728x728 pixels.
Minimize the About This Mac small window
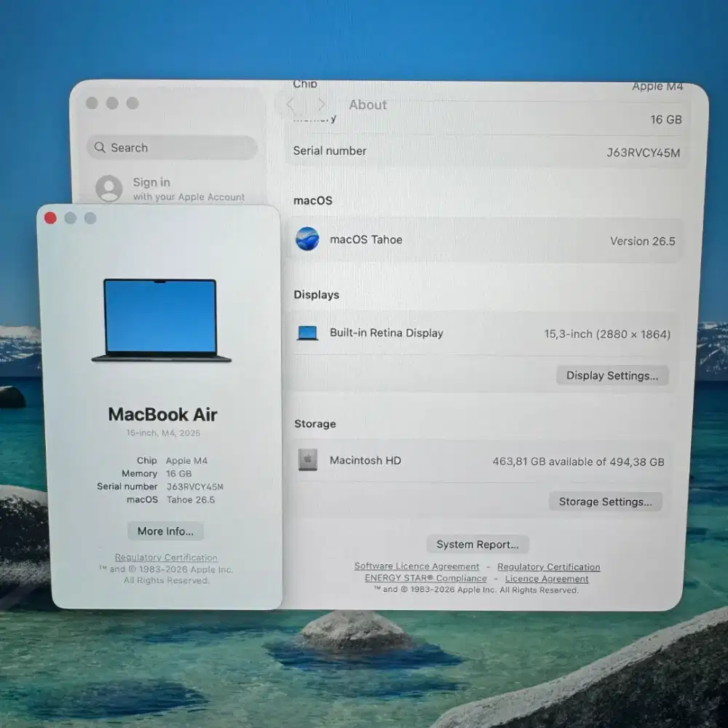point(70,218)
